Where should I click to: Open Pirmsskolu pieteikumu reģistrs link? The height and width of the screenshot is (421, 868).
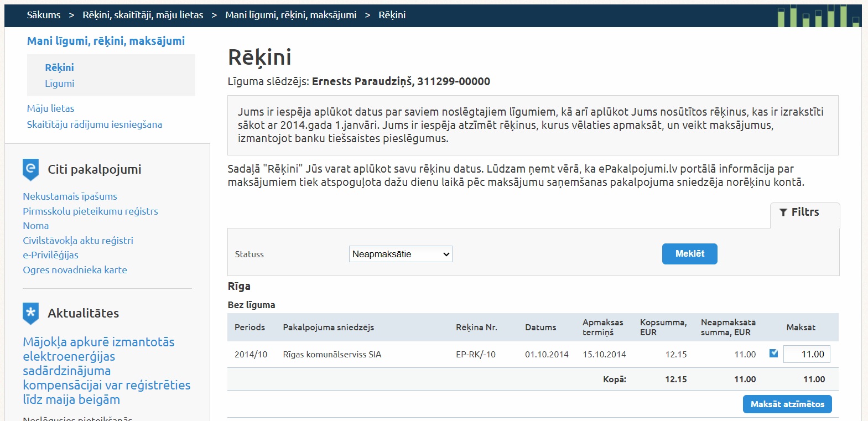pos(90,211)
